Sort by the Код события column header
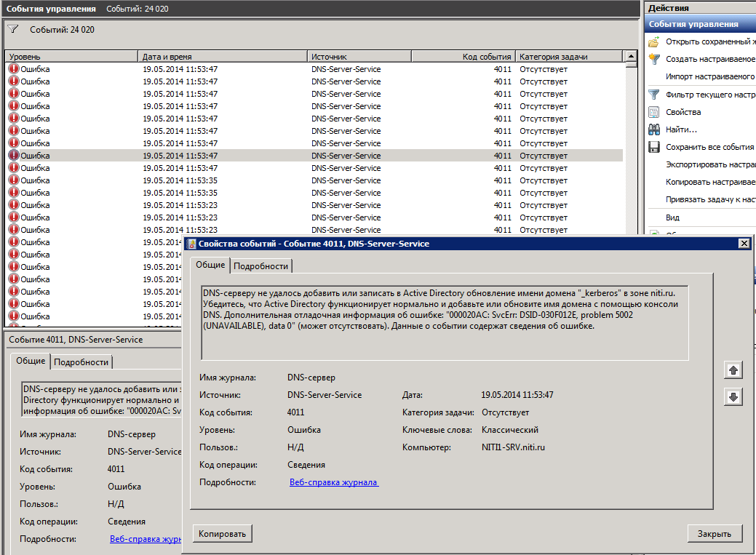 click(463, 57)
